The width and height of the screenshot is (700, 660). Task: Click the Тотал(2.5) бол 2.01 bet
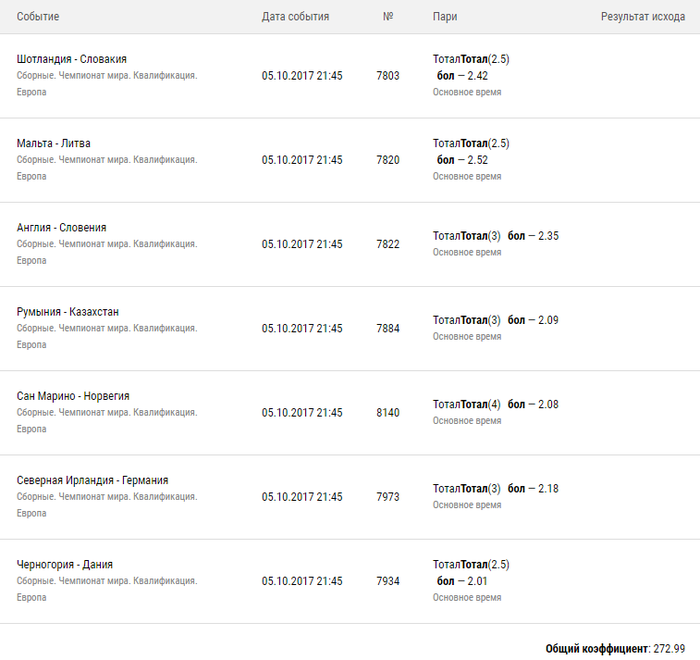471,572
